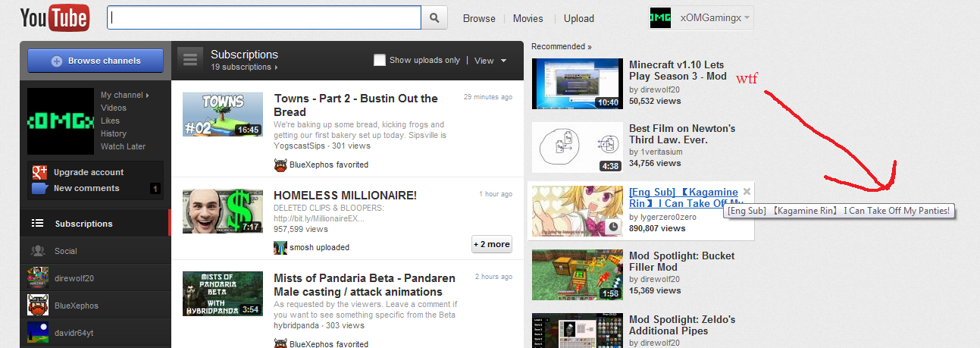Click YogscastSips uploader name

(299, 146)
